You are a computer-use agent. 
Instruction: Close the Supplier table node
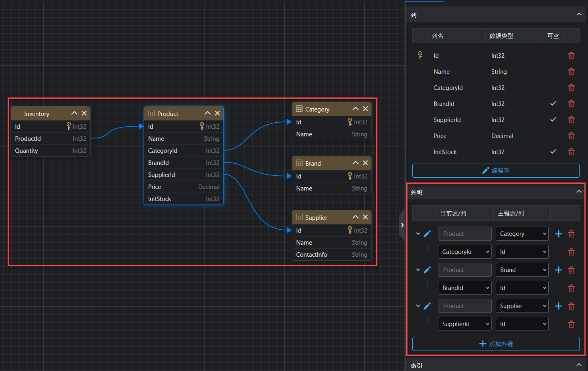coord(365,217)
